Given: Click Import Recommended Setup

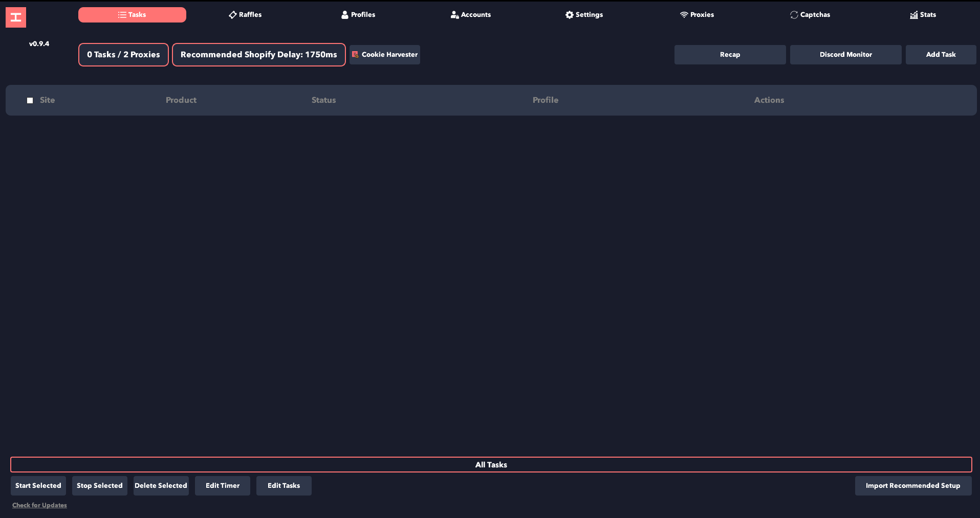Looking at the screenshot, I should click(913, 486).
